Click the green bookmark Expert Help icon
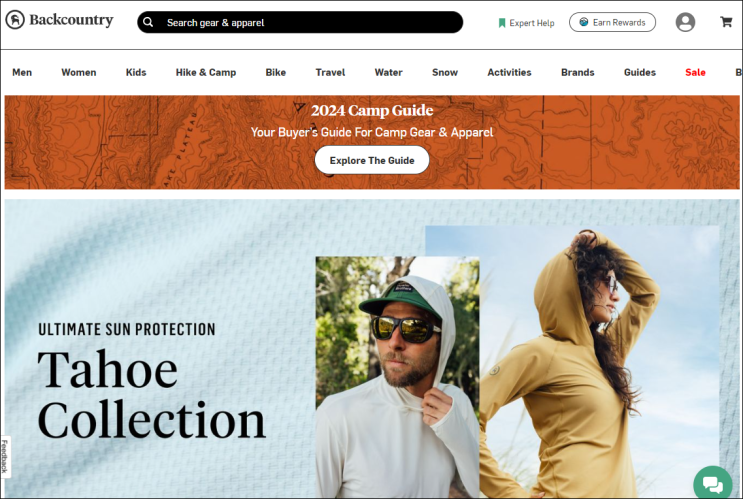 pos(502,23)
